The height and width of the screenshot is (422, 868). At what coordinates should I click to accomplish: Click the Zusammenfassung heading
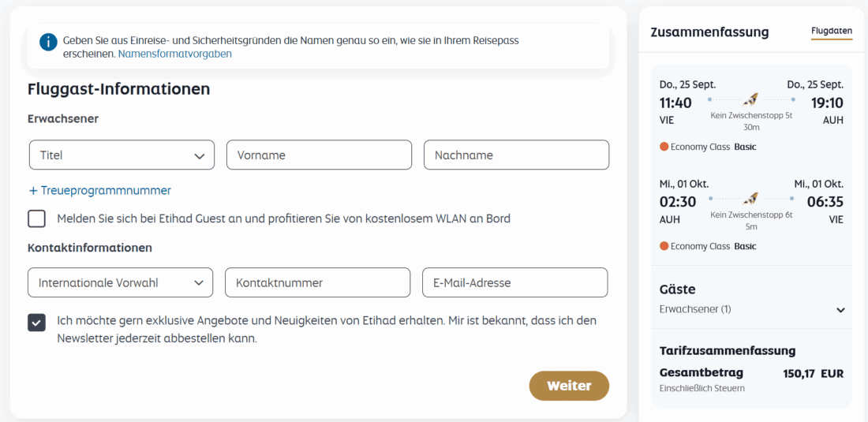[x=709, y=32]
